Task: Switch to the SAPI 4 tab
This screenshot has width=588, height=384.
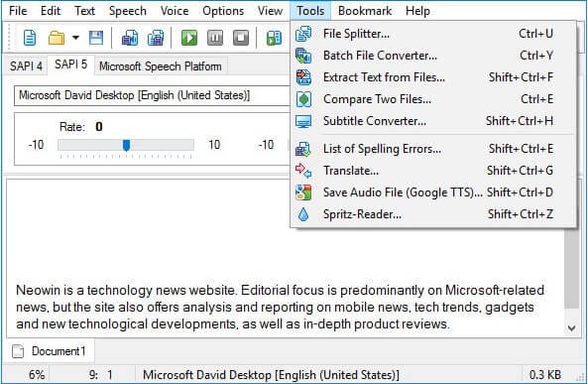Action: pyautogui.click(x=26, y=66)
